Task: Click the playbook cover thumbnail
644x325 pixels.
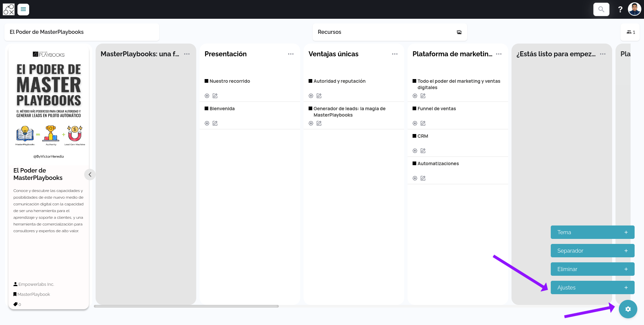Action: (x=49, y=105)
